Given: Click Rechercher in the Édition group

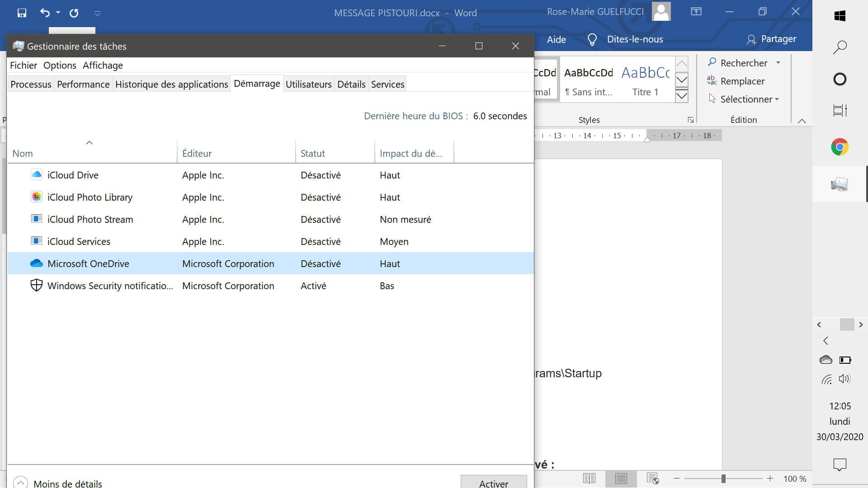Looking at the screenshot, I should (x=737, y=63).
